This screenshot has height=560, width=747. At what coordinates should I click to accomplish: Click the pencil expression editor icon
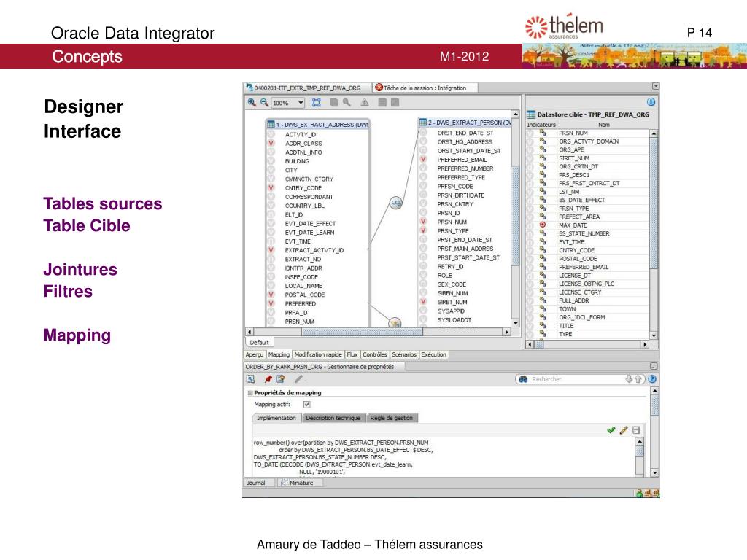tap(624, 430)
